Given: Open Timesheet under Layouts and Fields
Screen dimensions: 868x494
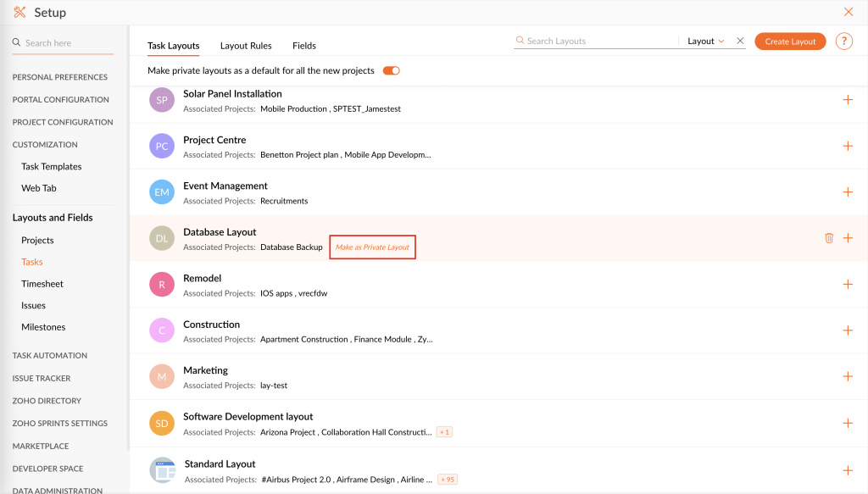Looking at the screenshot, I should [x=42, y=284].
